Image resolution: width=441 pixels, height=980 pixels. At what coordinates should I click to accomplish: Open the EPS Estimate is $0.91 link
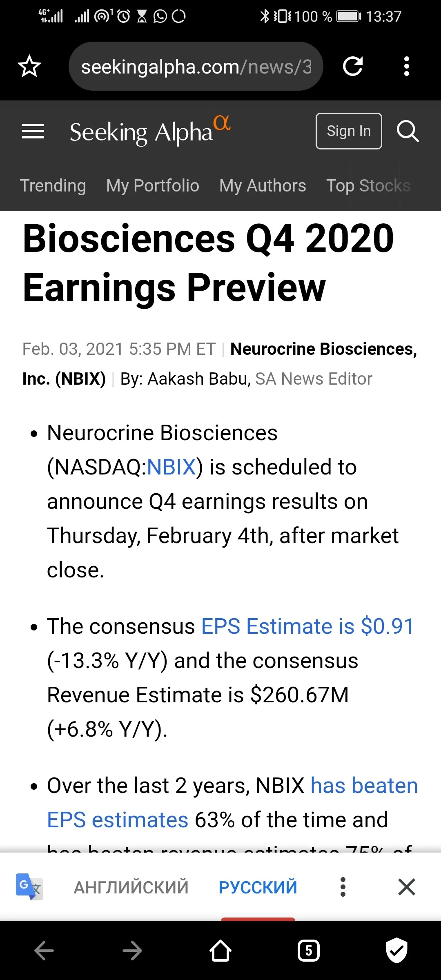[x=308, y=626]
